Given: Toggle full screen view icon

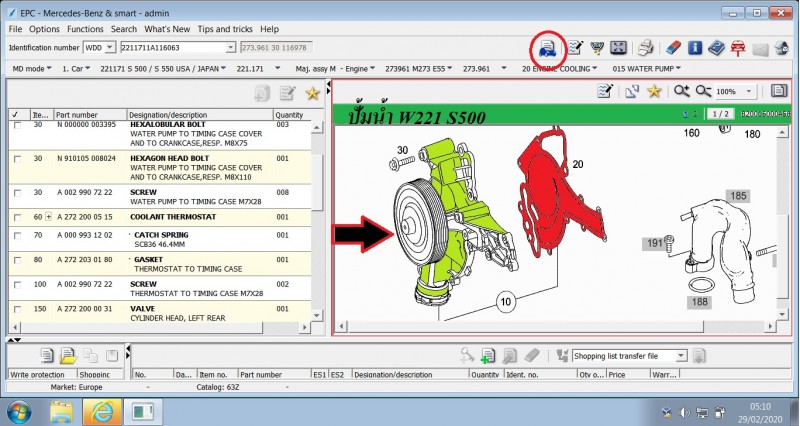Looking at the screenshot, I should [618, 48].
